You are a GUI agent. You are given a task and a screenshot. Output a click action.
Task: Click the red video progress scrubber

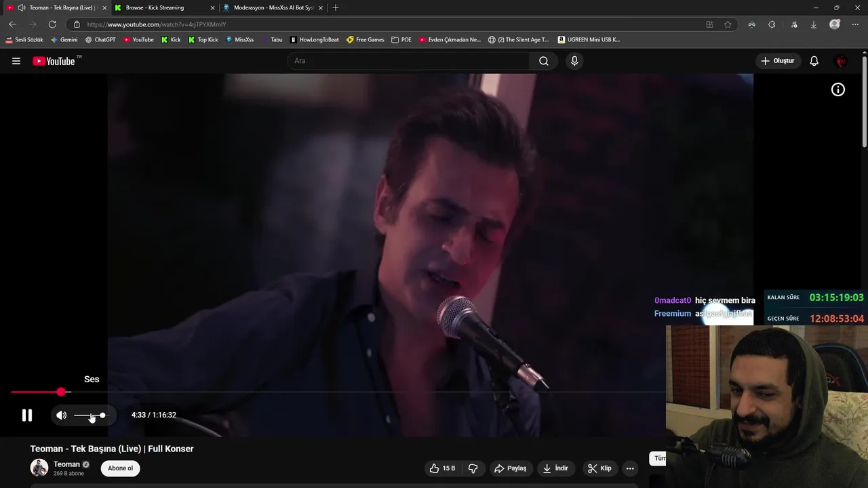pos(61,392)
